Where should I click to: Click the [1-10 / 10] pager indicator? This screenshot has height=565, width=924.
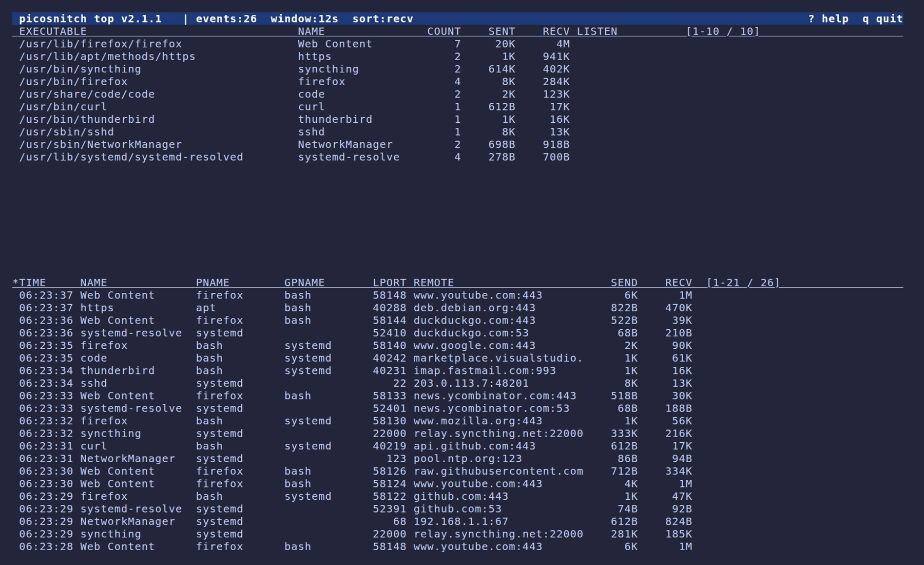tap(723, 31)
